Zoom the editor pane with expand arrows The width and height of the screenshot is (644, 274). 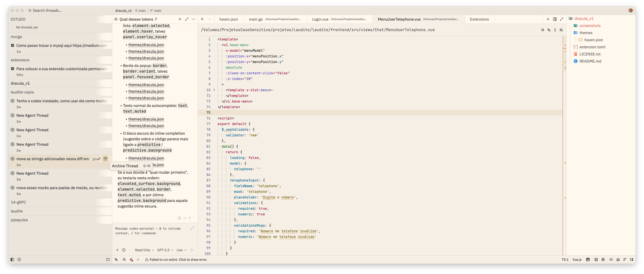click(561, 19)
